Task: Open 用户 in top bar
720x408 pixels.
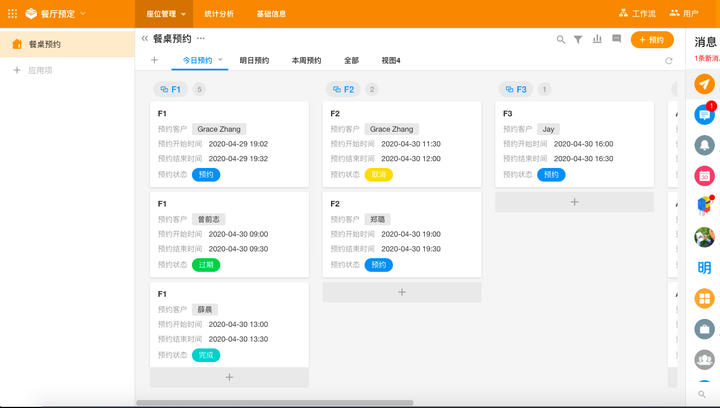Action: point(684,13)
